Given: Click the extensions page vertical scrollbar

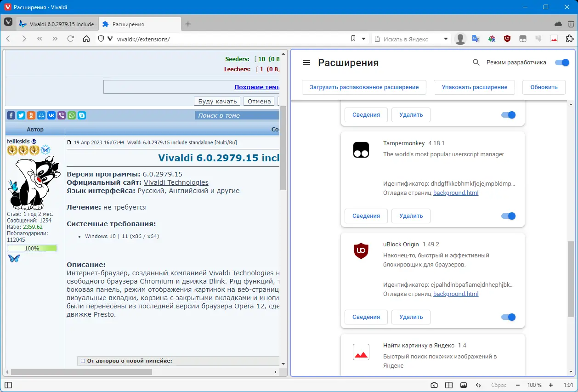Looking at the screenshot, I should tap(571, 279).
